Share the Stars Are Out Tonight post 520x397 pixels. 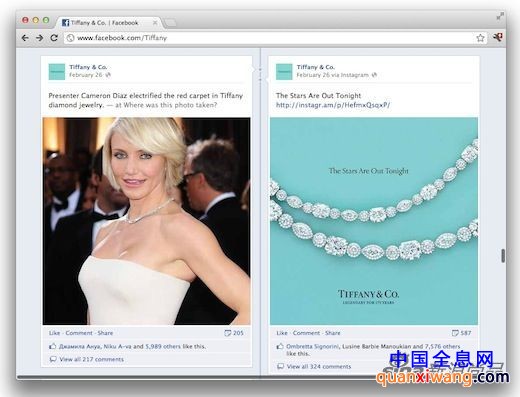point(333,333)
